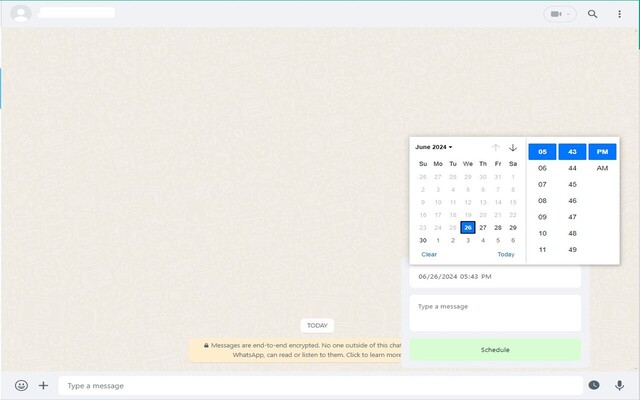Select minute 45 in time picker
Screen dimensions: 640x400
point(572,184)
